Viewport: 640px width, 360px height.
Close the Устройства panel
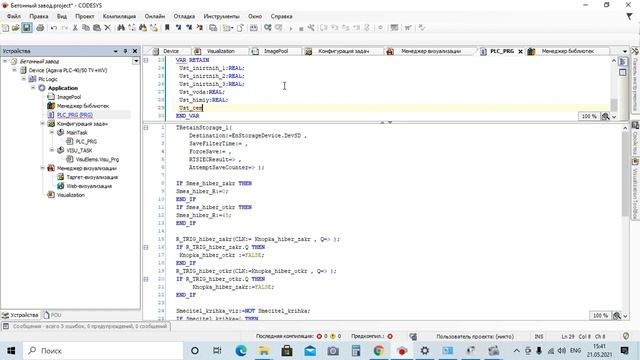pyautogui.click(x=135, y=51)
